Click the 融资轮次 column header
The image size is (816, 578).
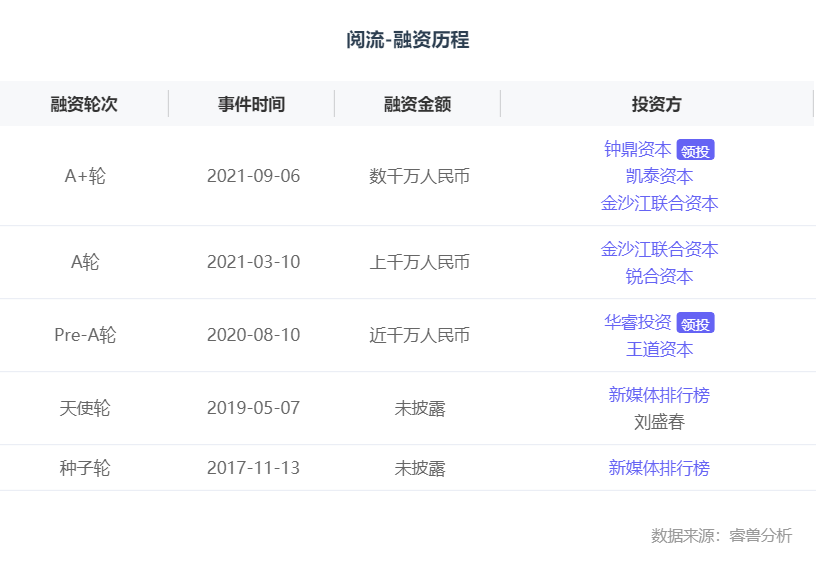click(84, 104)
